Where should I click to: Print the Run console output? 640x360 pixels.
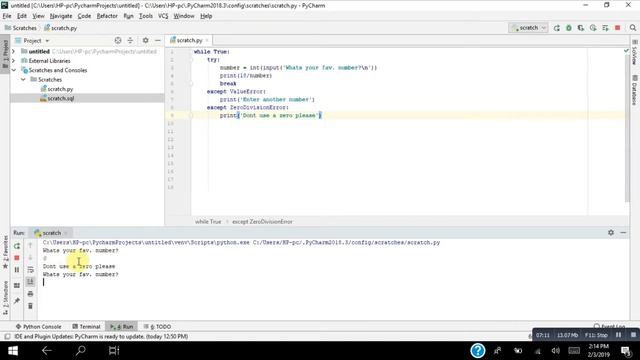tap(31, 294)
